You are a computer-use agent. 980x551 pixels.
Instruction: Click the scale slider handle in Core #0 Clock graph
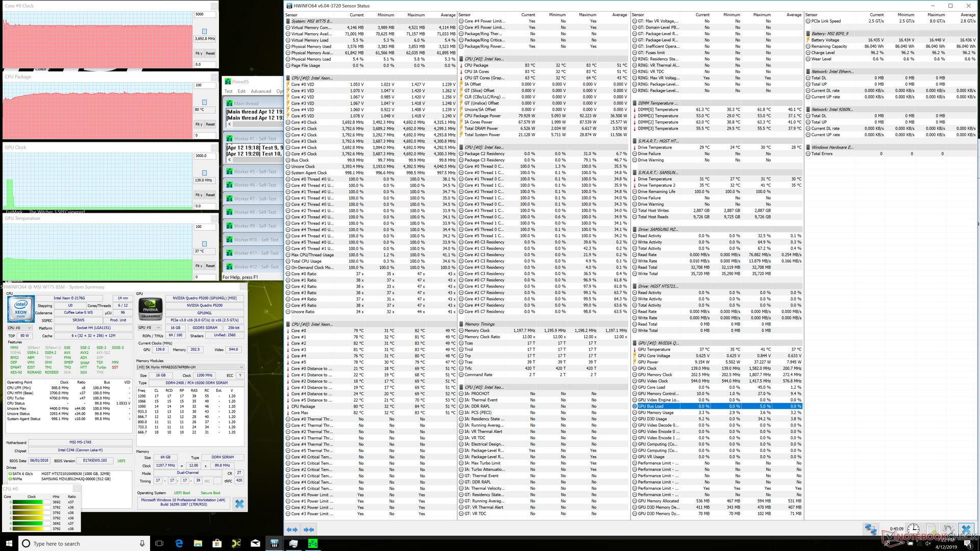point(205,31)
